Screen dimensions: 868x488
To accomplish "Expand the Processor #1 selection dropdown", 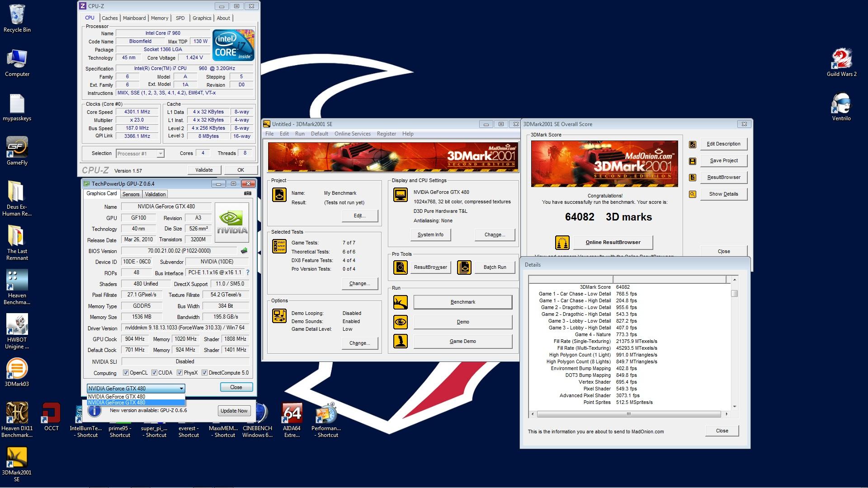I will (x=160, y=154).
